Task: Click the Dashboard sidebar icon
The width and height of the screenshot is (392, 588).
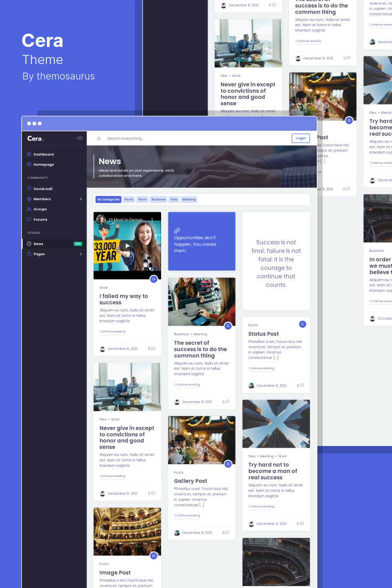Action: [29, 154]
